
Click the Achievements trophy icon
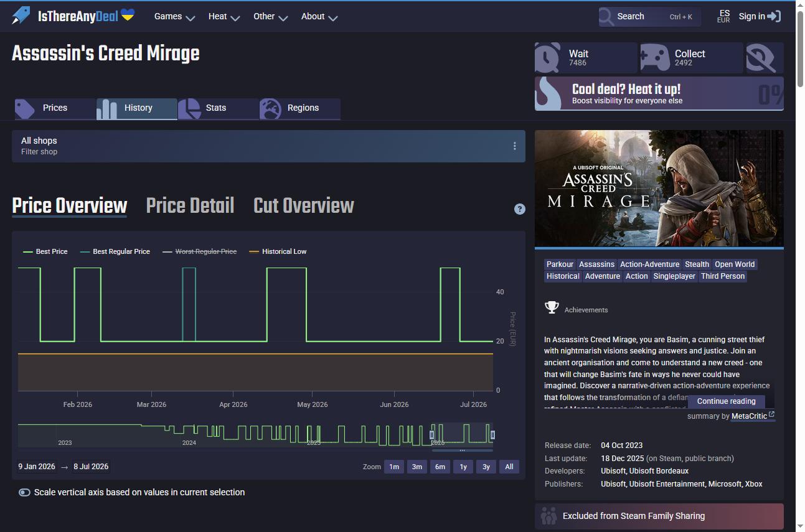[x=552, y=307]
